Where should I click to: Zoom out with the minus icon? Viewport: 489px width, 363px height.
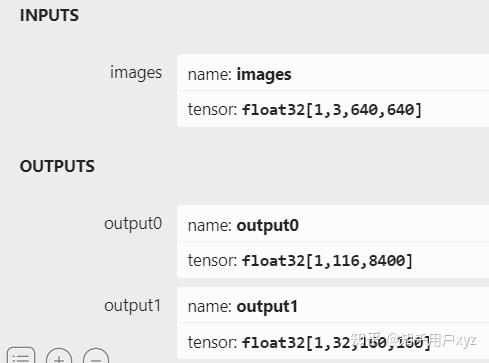pyautogui.click(x=96, y=356)
